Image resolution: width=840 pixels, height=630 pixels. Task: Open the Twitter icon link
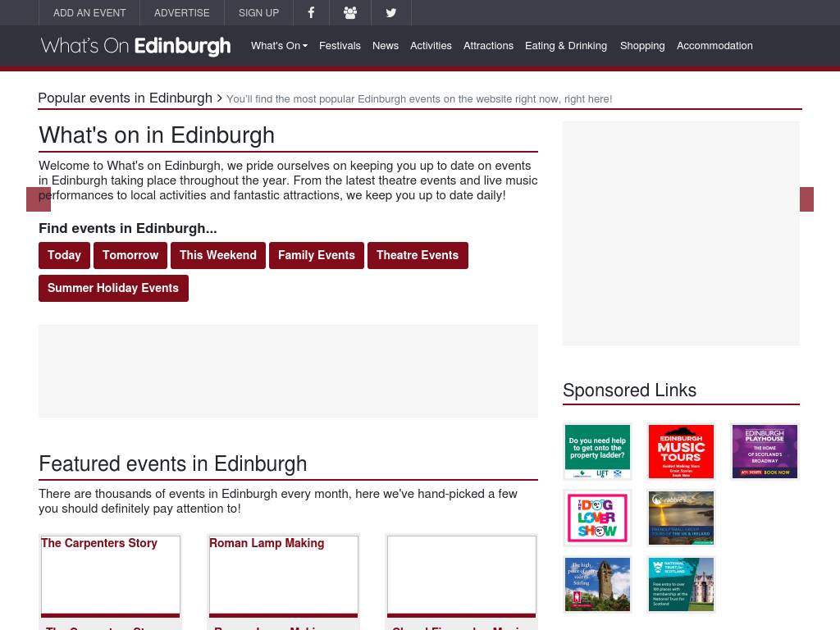click(x=390, y=12)
